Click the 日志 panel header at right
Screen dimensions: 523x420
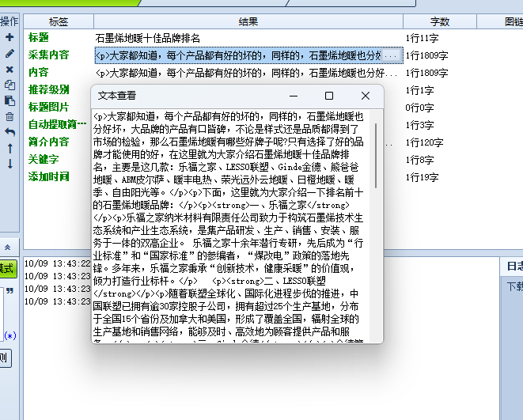514,267
